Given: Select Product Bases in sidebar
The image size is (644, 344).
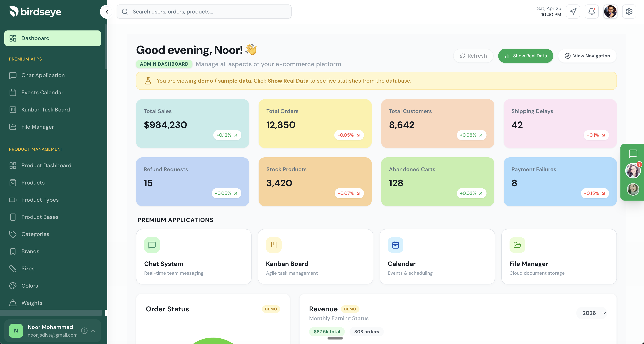Looking at the screenshot, I should (x=52, y=217).
